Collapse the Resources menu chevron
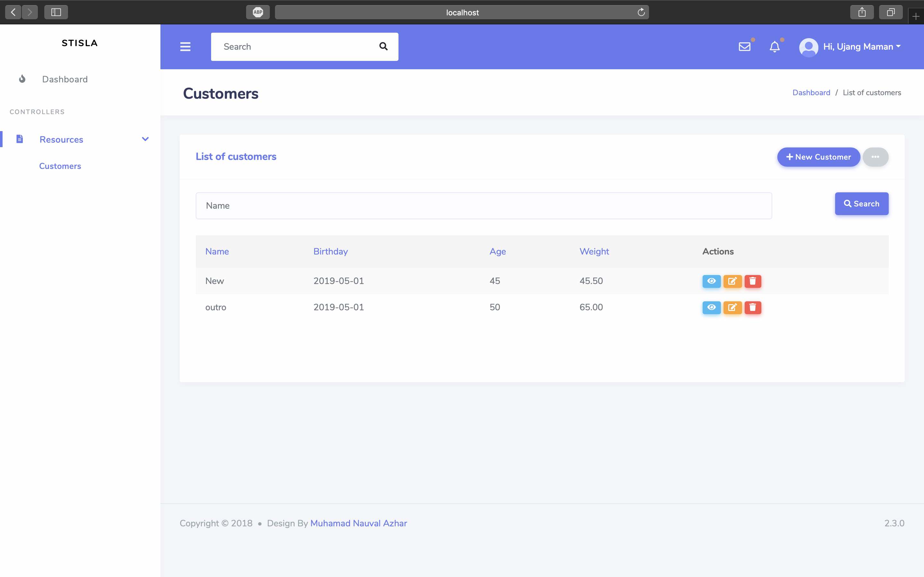924x577 pixels. (145, 139)
